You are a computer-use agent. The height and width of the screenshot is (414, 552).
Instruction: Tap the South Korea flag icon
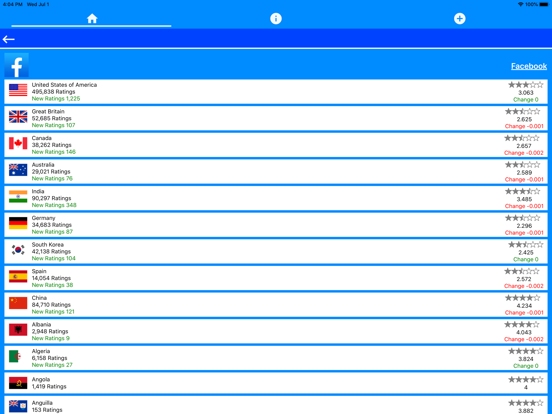18,250
